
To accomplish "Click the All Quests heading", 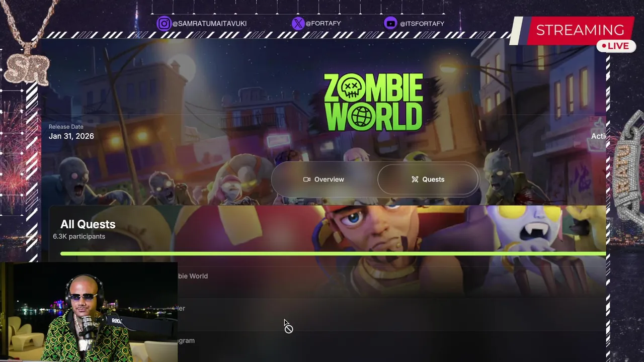I will [x=88, y=224].
